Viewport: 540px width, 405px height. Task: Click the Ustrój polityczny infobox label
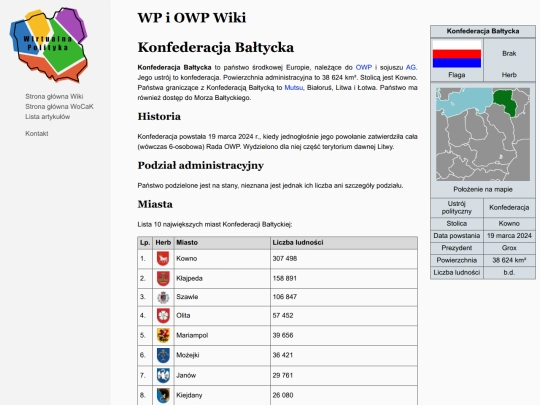tap(457, 208)
